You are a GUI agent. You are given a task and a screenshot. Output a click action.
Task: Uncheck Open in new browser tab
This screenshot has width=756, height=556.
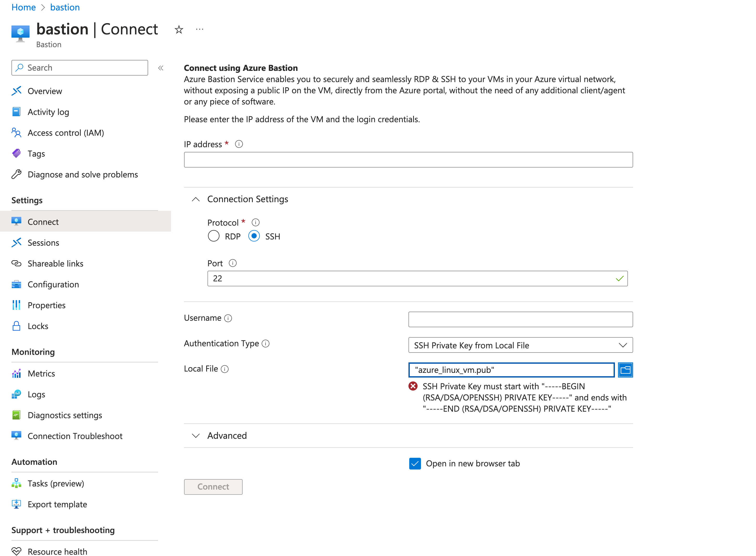[415, 464]
